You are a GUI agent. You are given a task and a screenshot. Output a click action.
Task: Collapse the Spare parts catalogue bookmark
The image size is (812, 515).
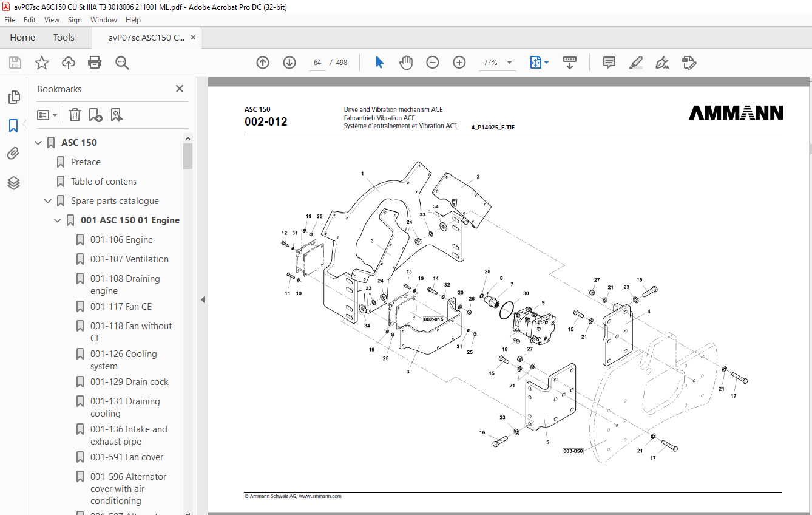(x=48, y=201)
